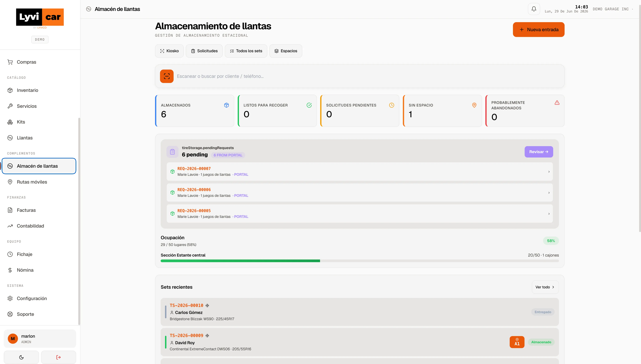Click the Nómina dollar icon

tap(10, 270)
